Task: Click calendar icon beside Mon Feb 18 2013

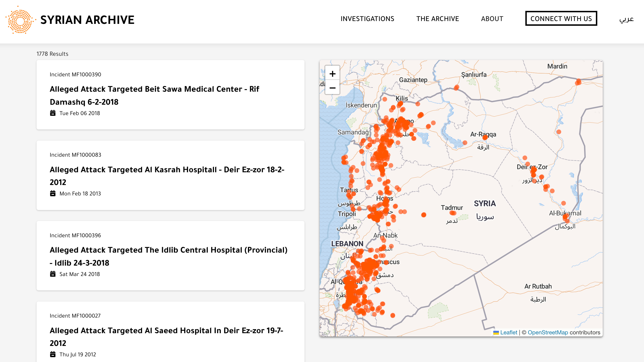Action: click(53, 194)
